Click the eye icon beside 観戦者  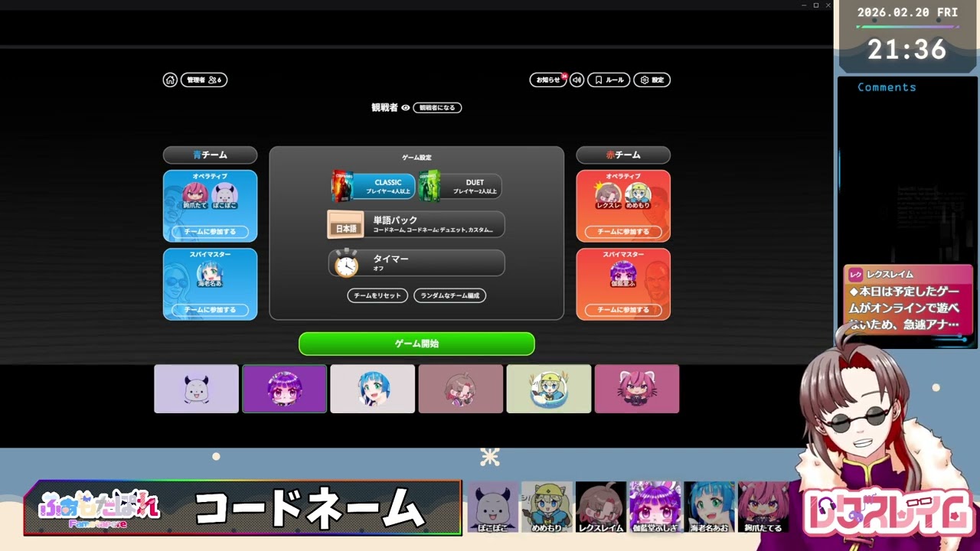(406, 108)
